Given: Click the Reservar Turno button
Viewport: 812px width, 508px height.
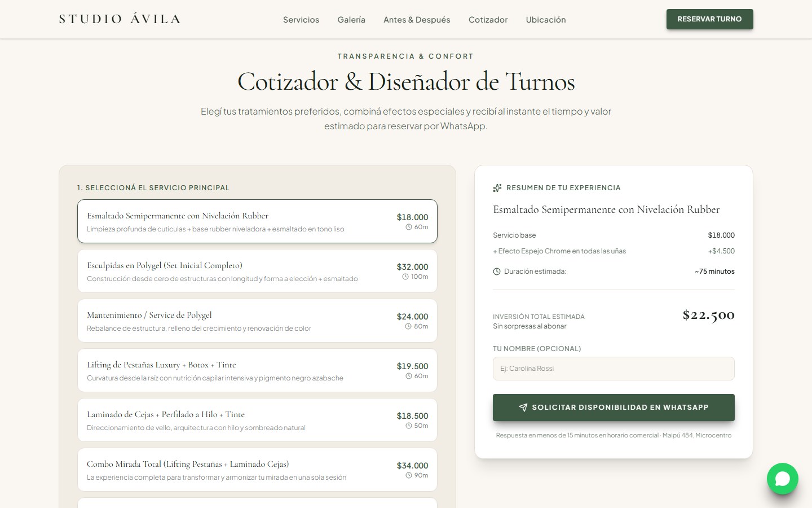Looking at the screenshot, I should pyautogui.click(x=709, y=19).
